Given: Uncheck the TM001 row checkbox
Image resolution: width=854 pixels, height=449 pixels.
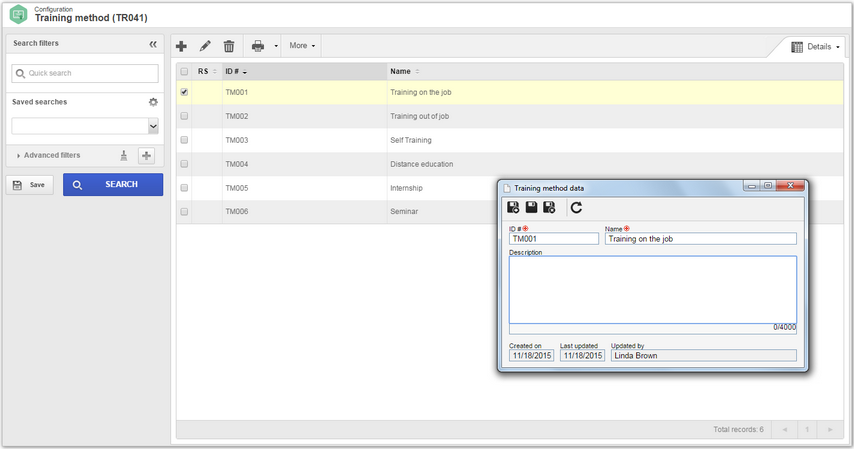Looking at the screenshot, I should click(x=184, y=92).
